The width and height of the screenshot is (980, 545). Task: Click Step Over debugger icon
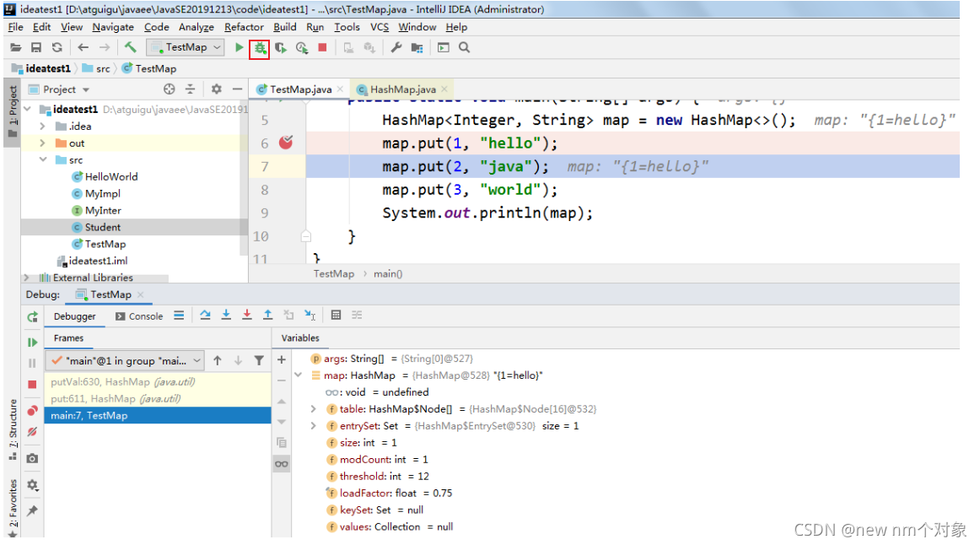205,315
